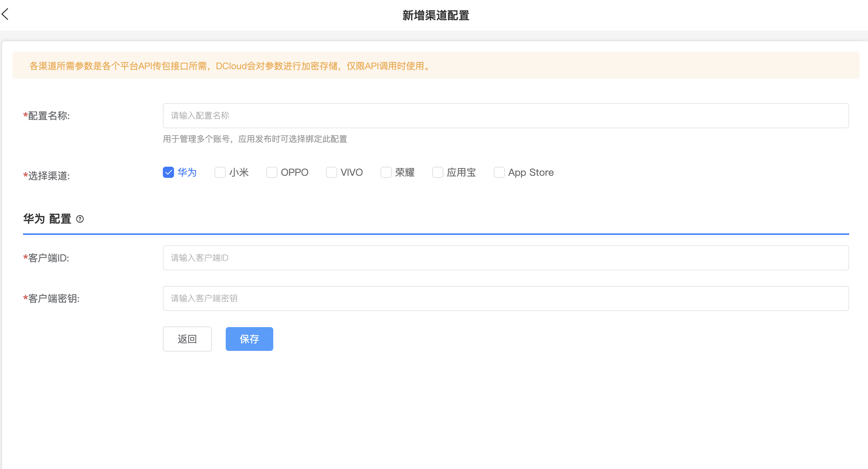This screenshot has width=868, height=469.
Task: Click the blue 保存 button
Action: (x=249, y=339)
